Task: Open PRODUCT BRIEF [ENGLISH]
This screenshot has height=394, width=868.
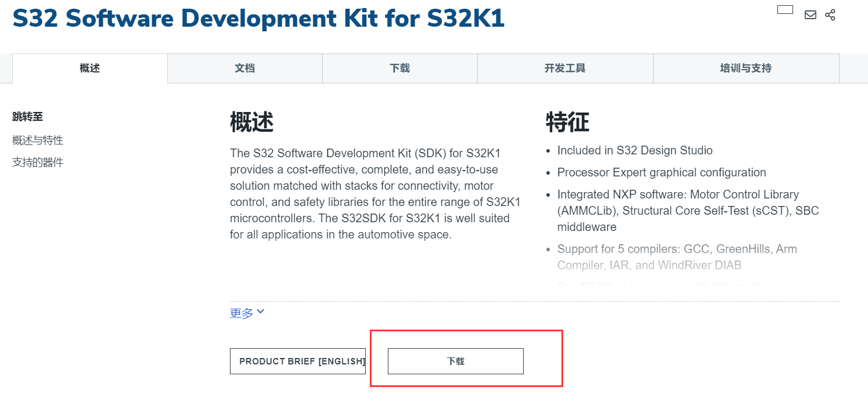Action: 297,361
